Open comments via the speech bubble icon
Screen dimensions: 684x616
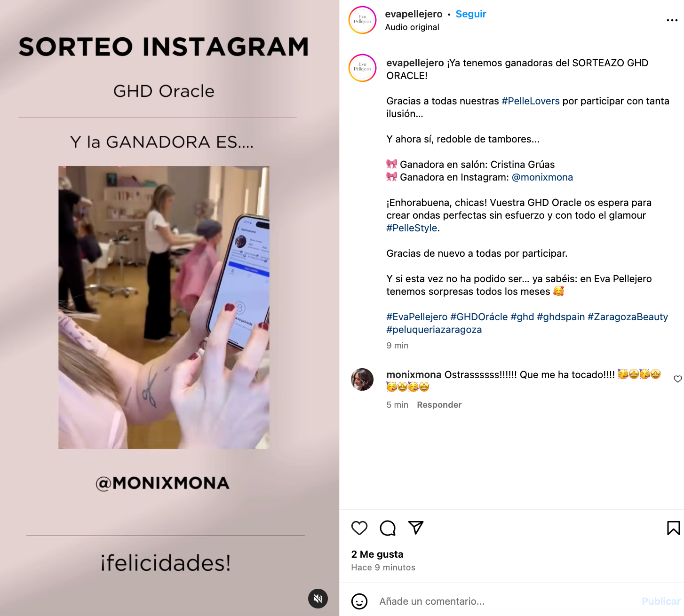tap(388, 528)
